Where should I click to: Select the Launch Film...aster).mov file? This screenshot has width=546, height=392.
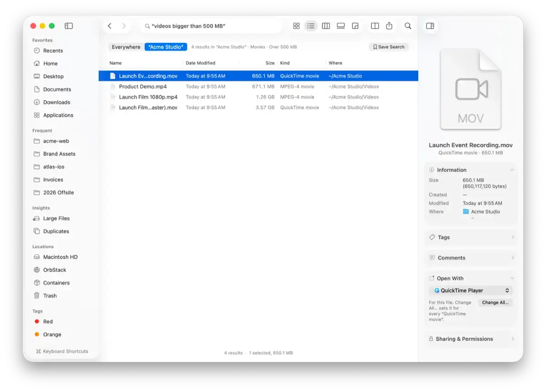[258, 107]
